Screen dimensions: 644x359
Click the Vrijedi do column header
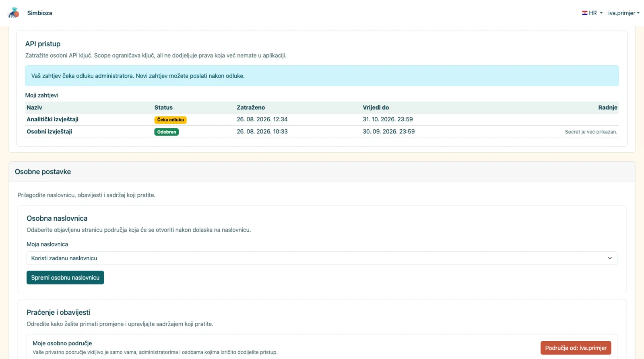tap(376, 108)
